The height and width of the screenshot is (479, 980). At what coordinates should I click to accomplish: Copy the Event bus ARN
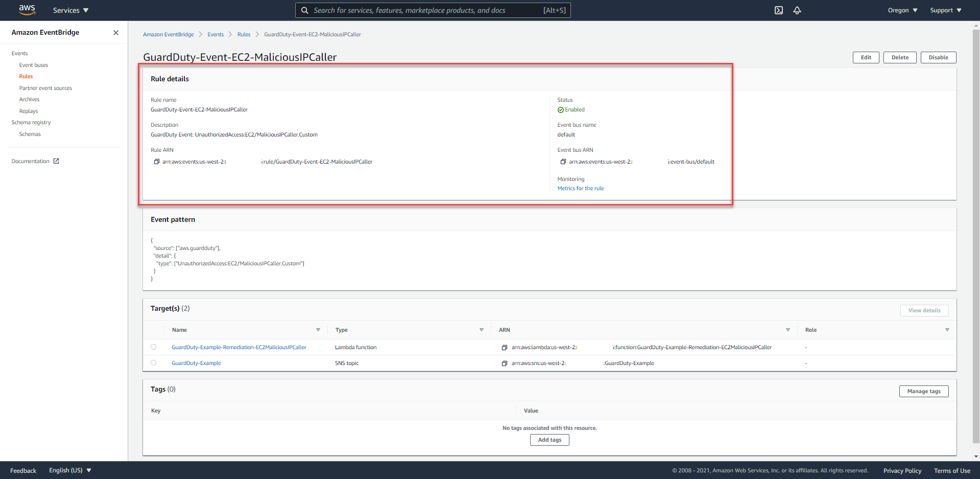coord(563,162)
